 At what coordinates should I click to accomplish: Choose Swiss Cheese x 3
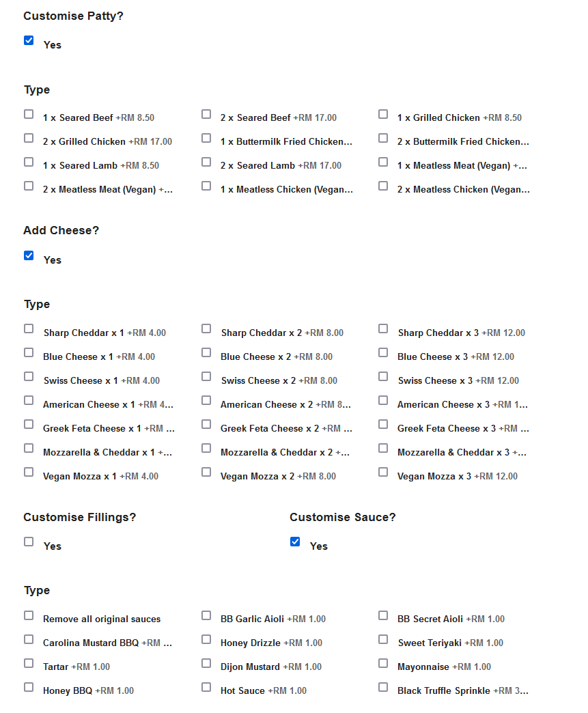(x=383, y=376)
